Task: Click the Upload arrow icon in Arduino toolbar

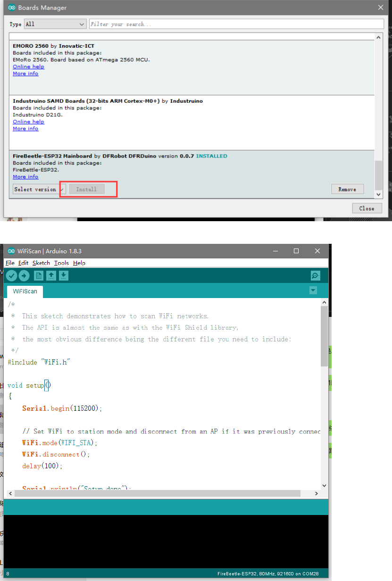Action: click(x=24, y=276)
